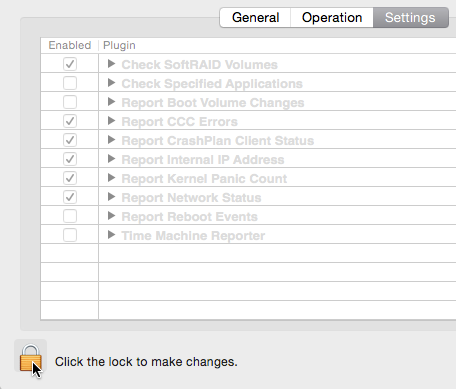Enable Check Specified Applications checkbox
This screenshot has width=456, height=389.
(x=70, y=83)
